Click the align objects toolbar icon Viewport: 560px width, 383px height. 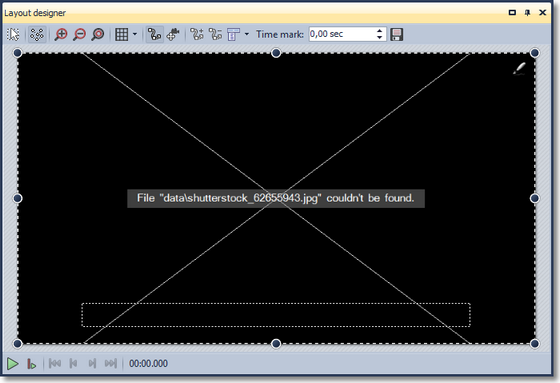(x=233, y=34)
